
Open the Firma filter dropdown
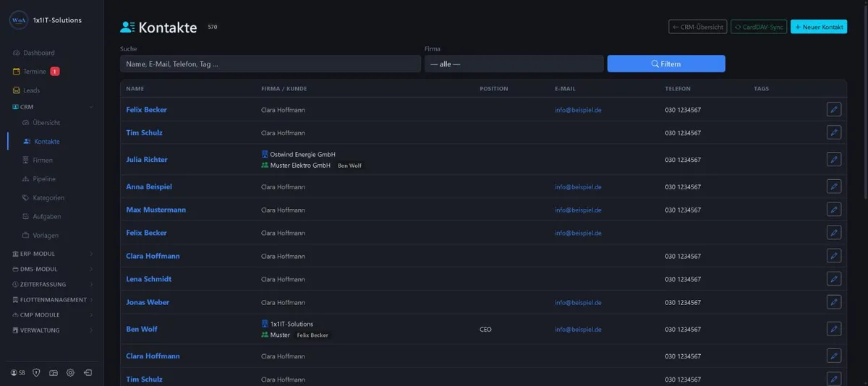point(514,64)
